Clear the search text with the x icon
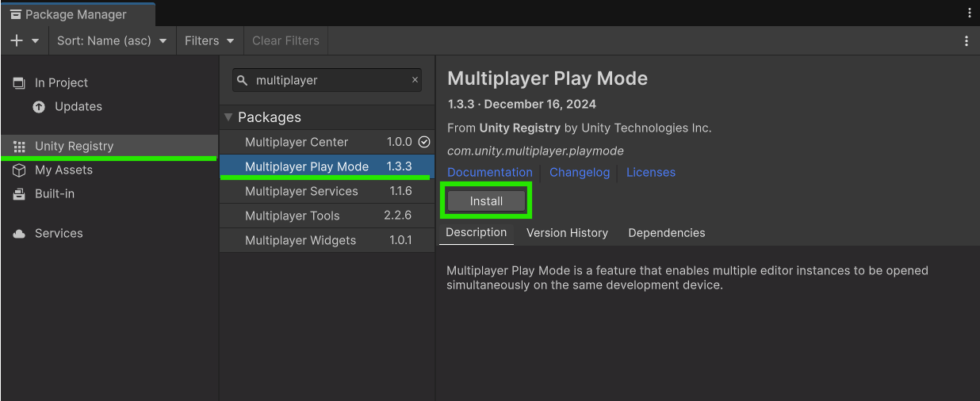This screenshot has height=401, width=980. [x=415, y=80]
